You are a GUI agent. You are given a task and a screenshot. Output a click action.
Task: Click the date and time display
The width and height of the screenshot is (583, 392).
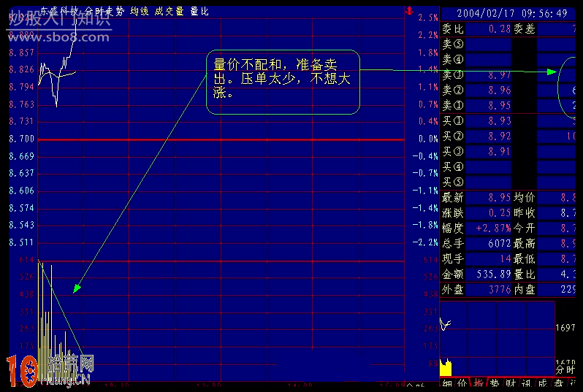click(511, 13)
